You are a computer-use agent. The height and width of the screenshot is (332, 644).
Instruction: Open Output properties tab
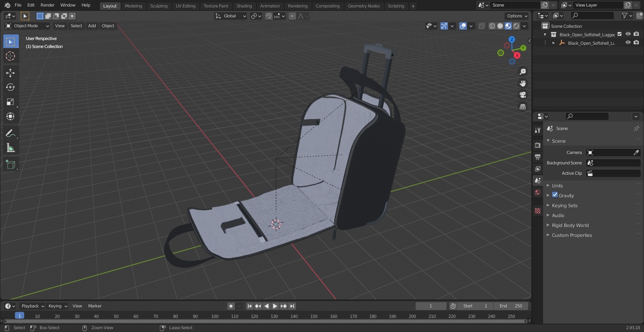tap(537, 157)
